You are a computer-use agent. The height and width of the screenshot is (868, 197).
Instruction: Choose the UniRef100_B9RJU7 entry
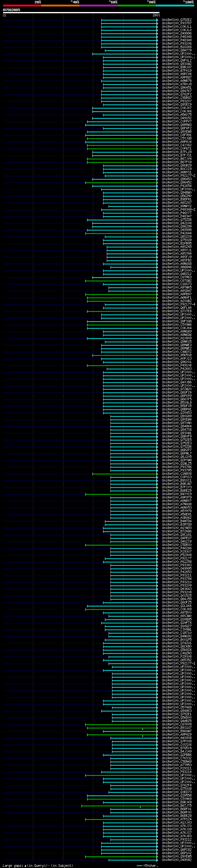pyautogui.click(x=177, y=67)
